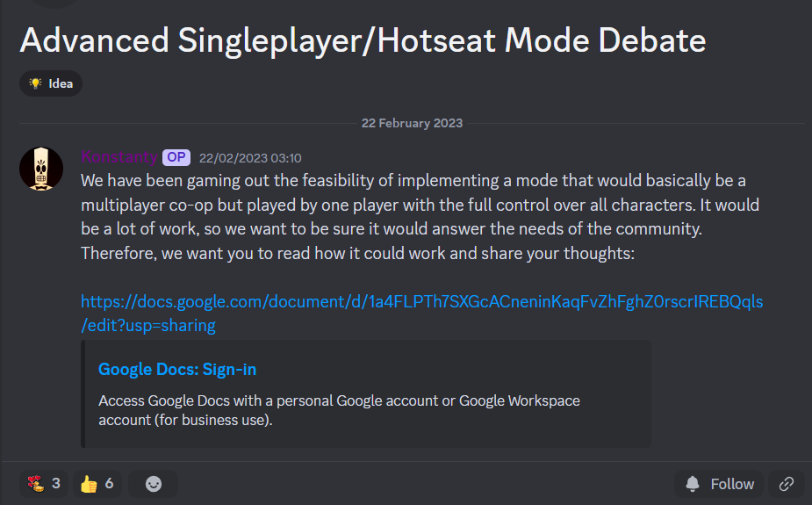Click the Advanced Singleplayer/Hotseat Mode Debate title
The image size is (812, 505).
pos(363,40)
